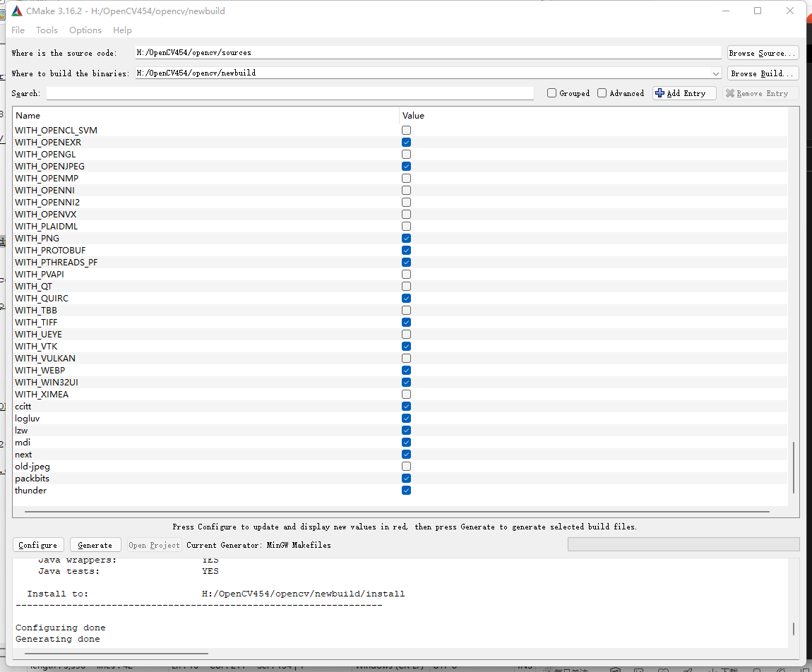Uncheck the WITH_VTK checkbox
This screenshot has height=672, width=812.
(x=407, y=347)
